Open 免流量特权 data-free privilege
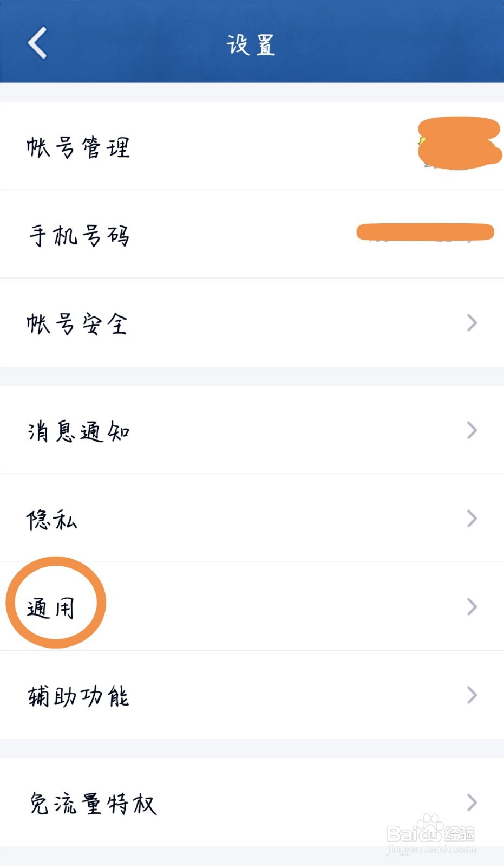 93,803
